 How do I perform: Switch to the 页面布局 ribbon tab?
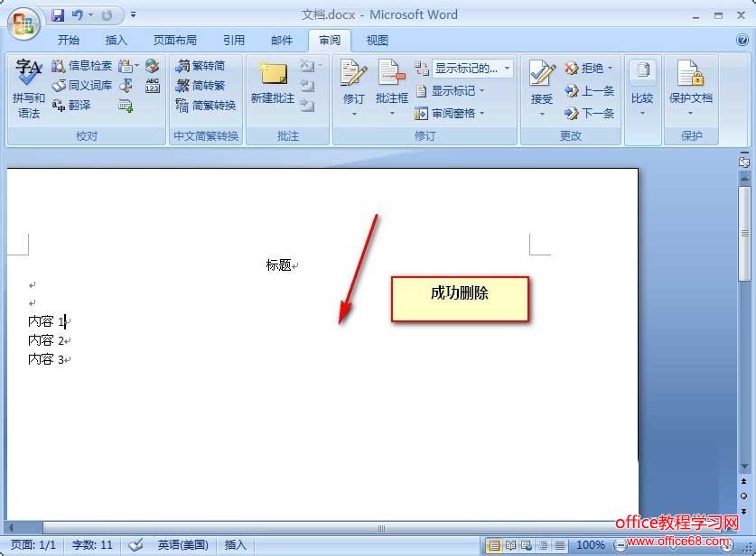pos(174,40)
